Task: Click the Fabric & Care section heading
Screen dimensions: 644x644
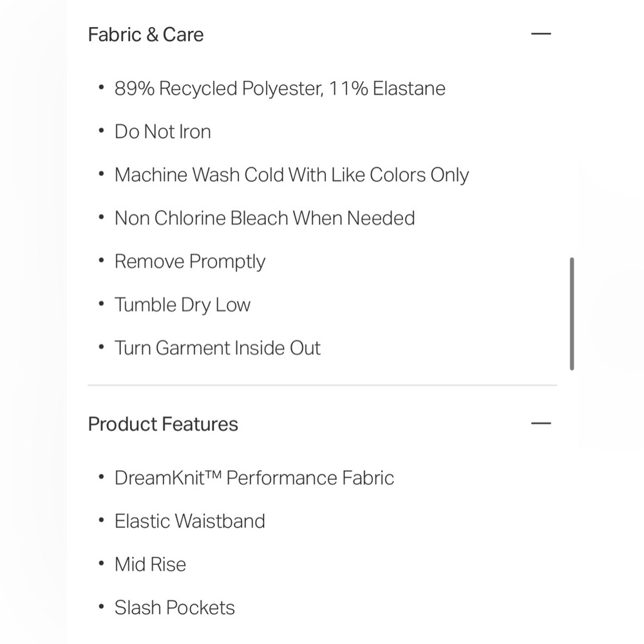Action: [146, 35]
